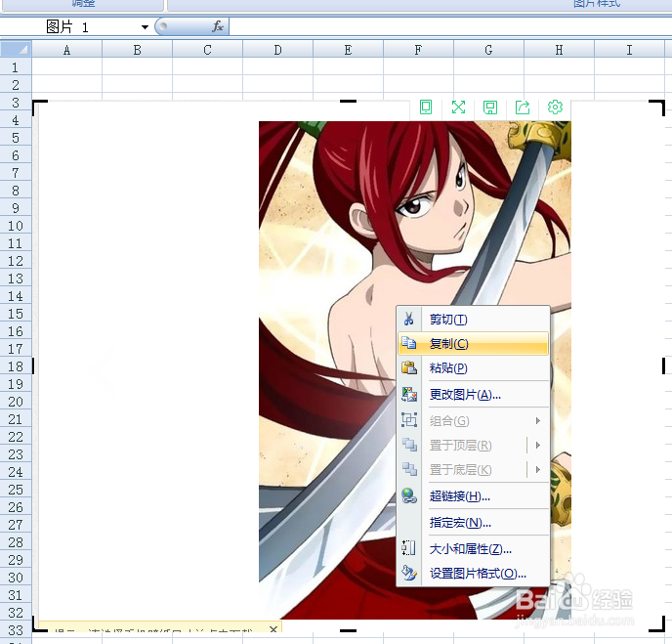
Task: Click Bring to Front (置于顶层) entry
Action: [x=473, y=446]
